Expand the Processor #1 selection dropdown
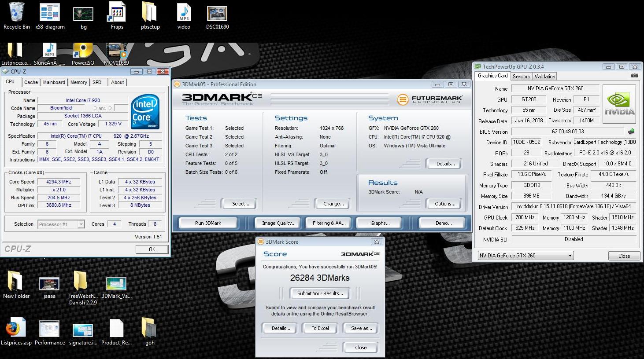The width and height of the screenshot is (644, 359). [x=81, y=224]
